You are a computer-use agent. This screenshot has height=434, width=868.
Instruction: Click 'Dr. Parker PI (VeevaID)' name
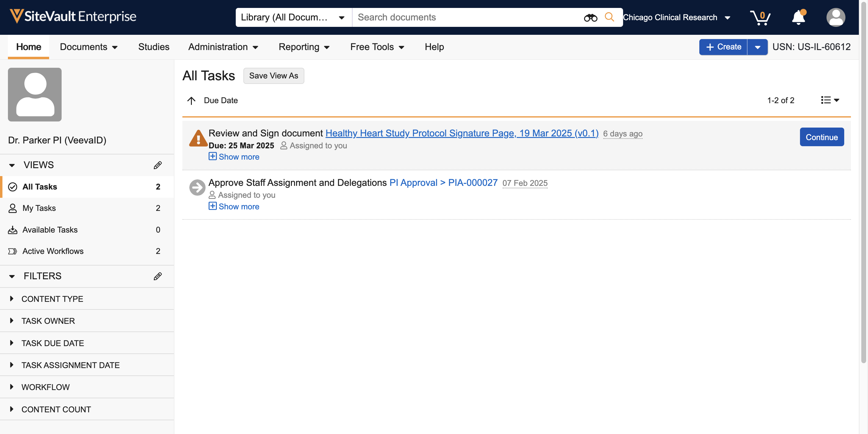pyautogui.click(x=57, y=140)
